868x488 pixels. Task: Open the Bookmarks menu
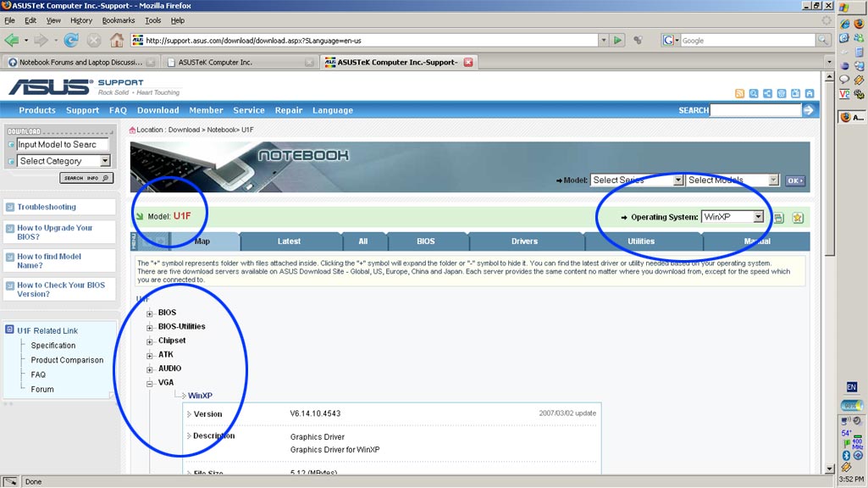[x=119, y=20]
